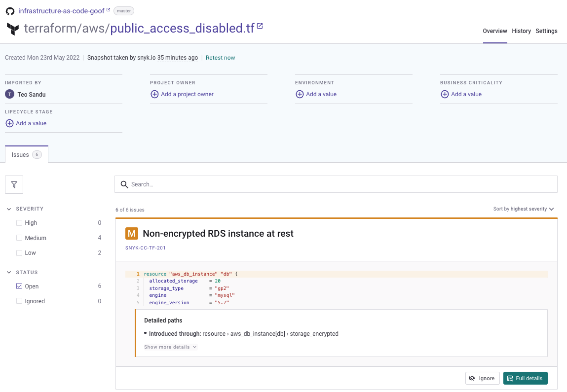Open external link icon next to public_access_disabled.tf

tap(260, 26)
